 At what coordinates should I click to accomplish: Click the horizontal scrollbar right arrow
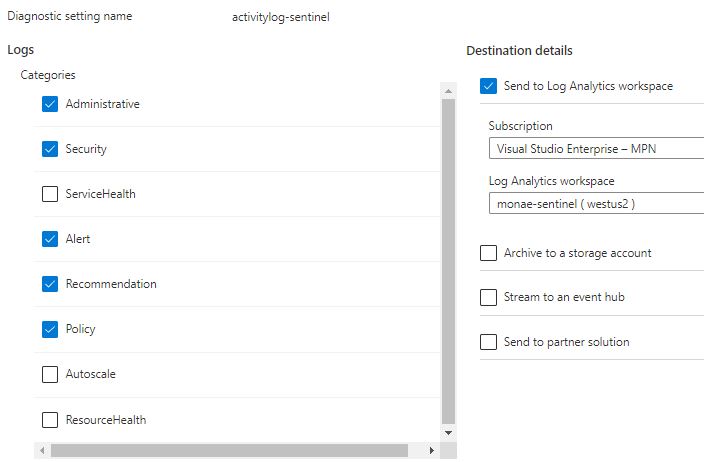tap(432, 451)
